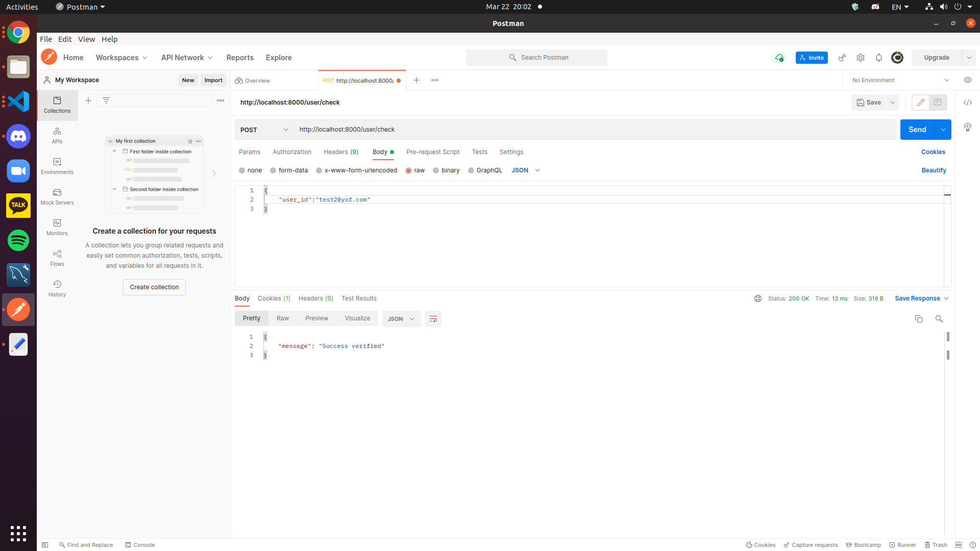Open code snippet panel icon
Viewport: 980px width, 551px height.
point(968,103)
